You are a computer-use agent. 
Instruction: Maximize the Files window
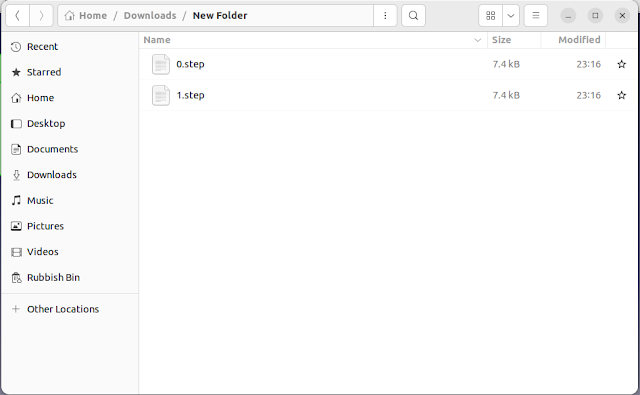point(595,16)
